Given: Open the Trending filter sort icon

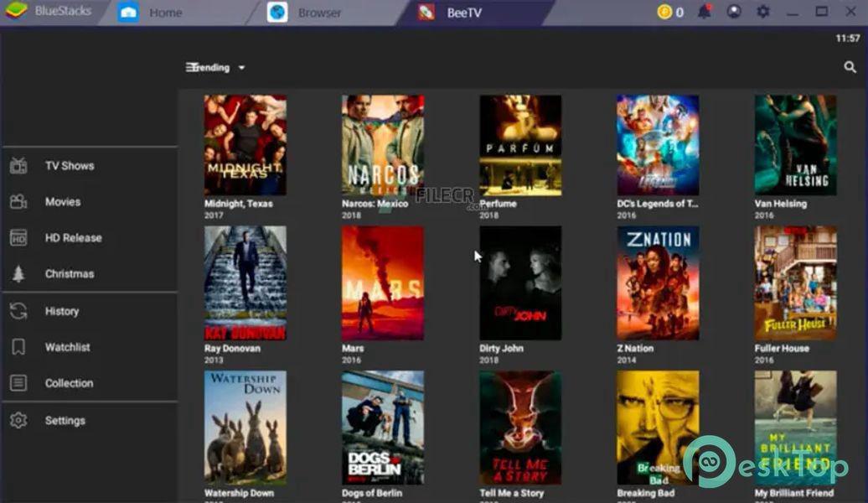Looking at the screenshot, I should (x=191, y=67).
